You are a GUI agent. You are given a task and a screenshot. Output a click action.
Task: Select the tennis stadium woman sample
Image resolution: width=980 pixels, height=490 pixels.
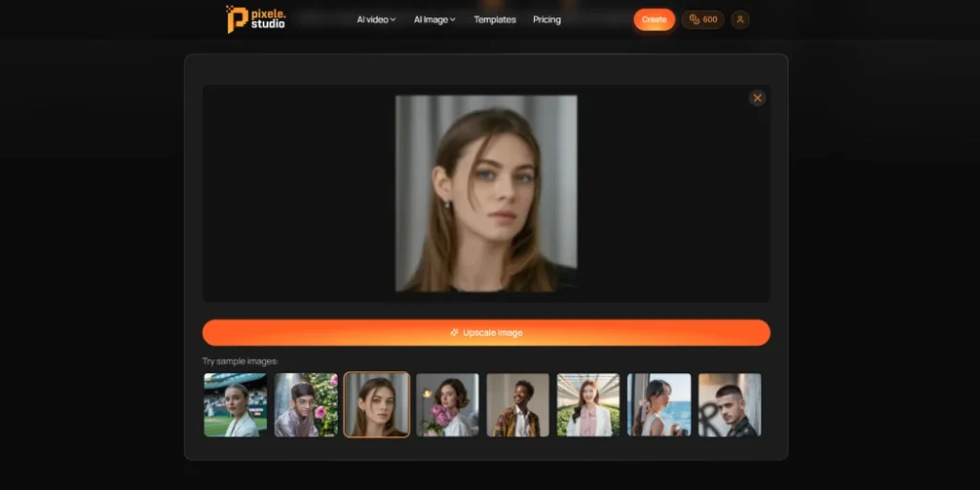click(235, 405)
